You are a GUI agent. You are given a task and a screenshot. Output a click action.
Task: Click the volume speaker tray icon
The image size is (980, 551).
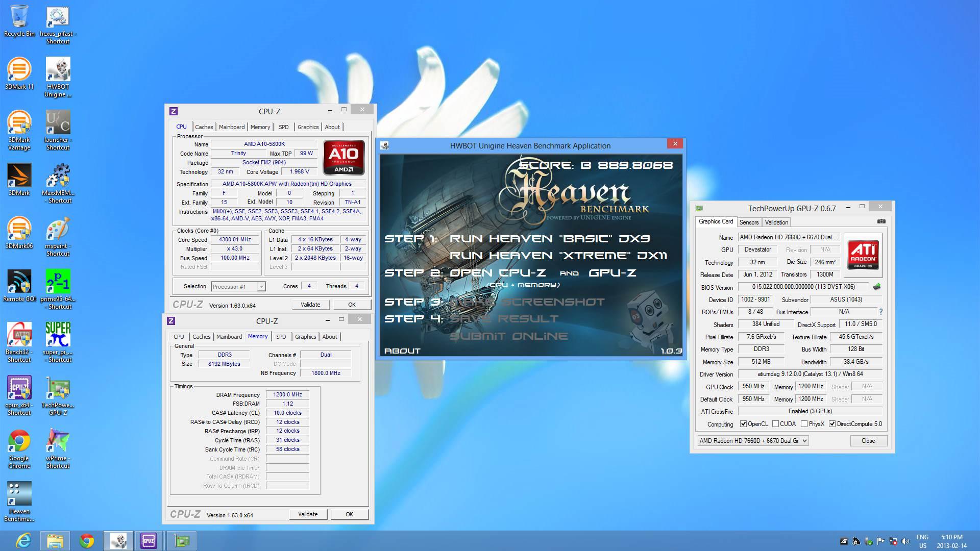905,541
